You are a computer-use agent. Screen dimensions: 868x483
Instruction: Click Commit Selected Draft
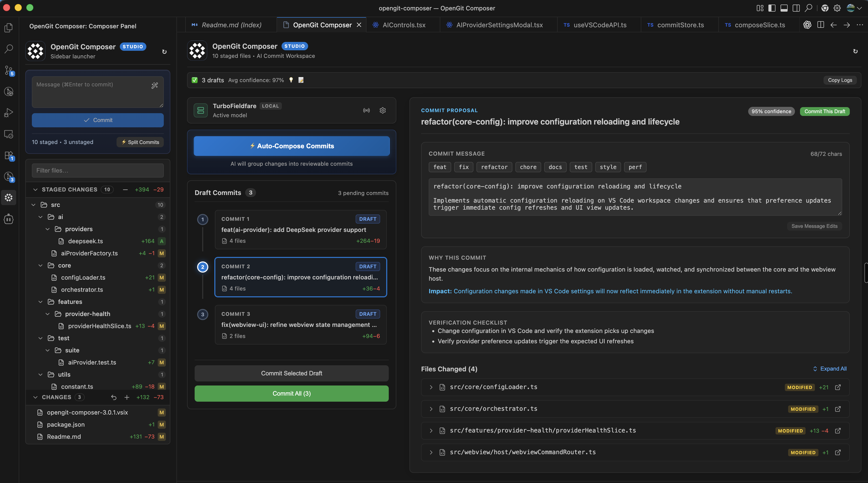tap(291, 374)
